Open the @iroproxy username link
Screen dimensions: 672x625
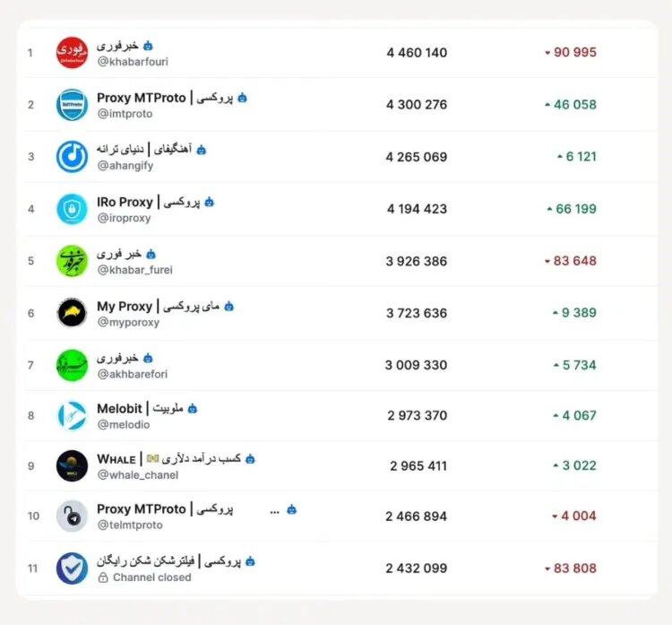[x=124, y=218]
